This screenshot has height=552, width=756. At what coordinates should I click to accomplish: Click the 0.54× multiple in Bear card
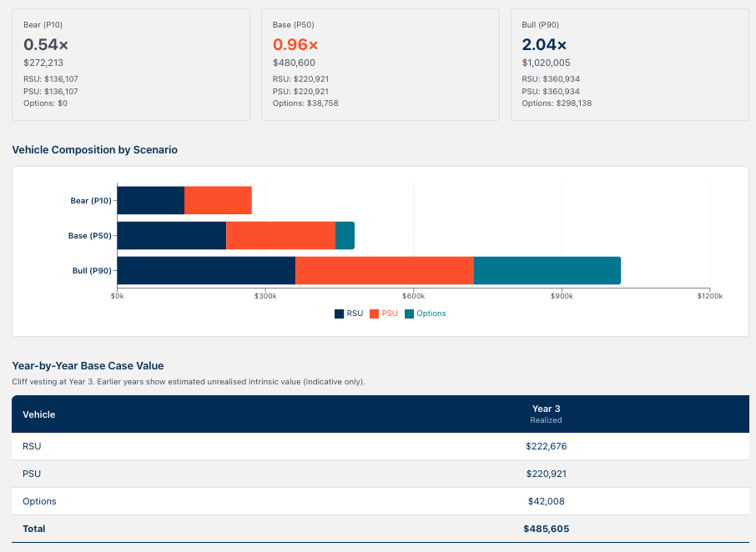click(46, 45)
